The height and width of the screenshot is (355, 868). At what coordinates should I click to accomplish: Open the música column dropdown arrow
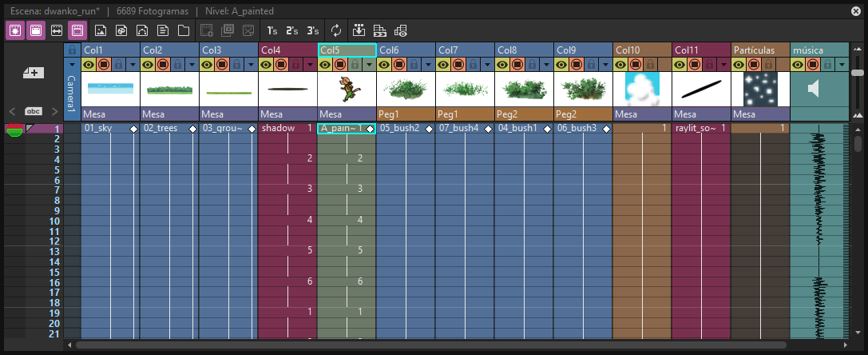tap(842, 64)
